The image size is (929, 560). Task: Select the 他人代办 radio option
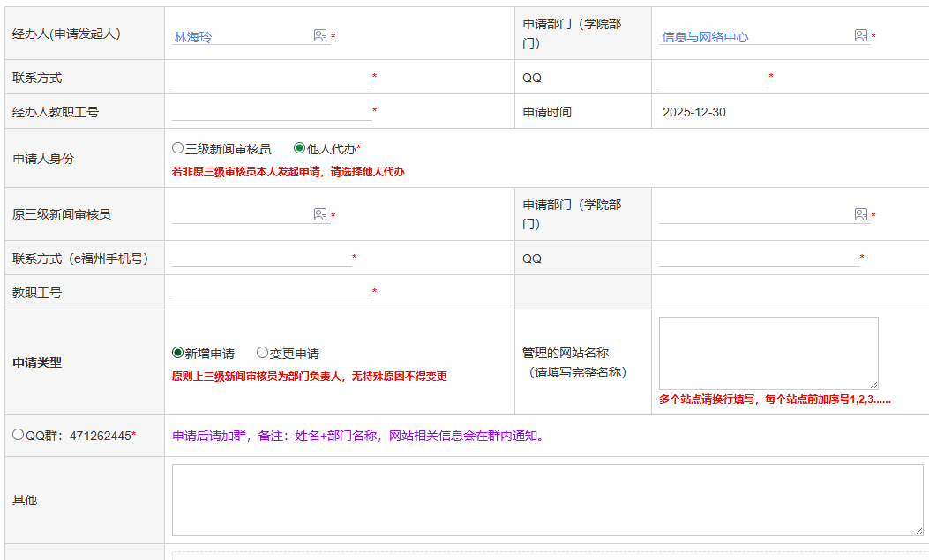point(299,148)
